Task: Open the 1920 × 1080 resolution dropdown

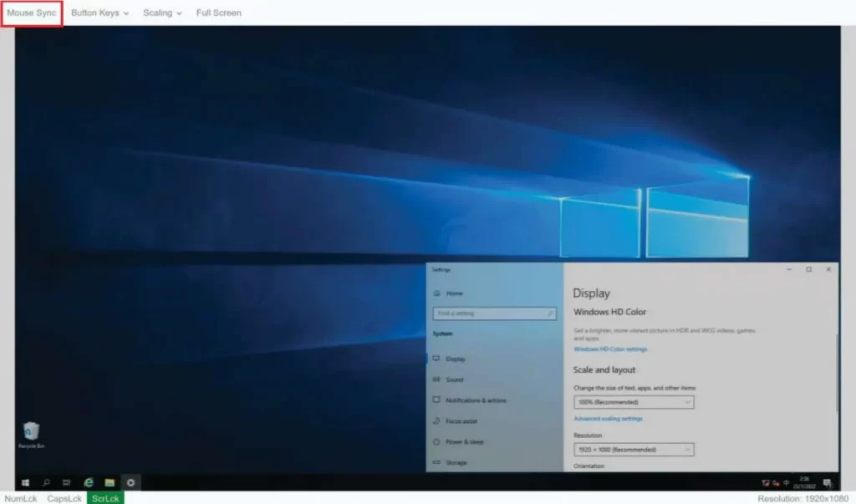Action: pos(634,450)
